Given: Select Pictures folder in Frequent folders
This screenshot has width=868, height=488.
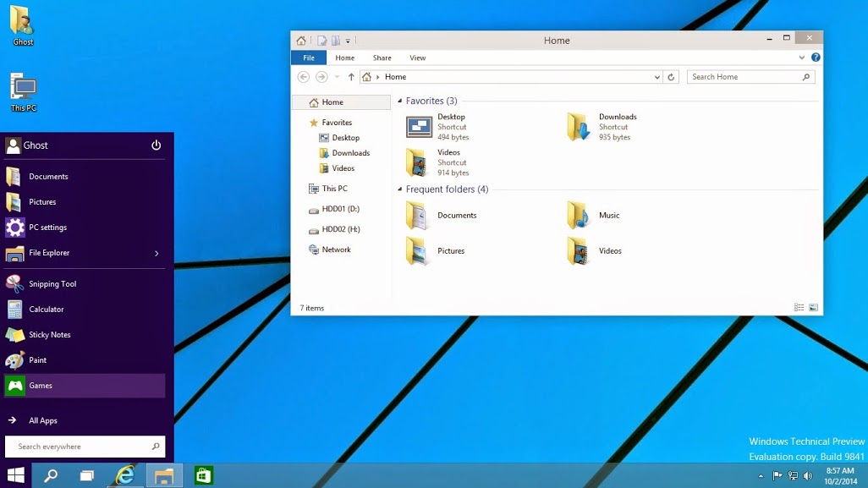Looking at the screenshot, I should click(437, 250).
